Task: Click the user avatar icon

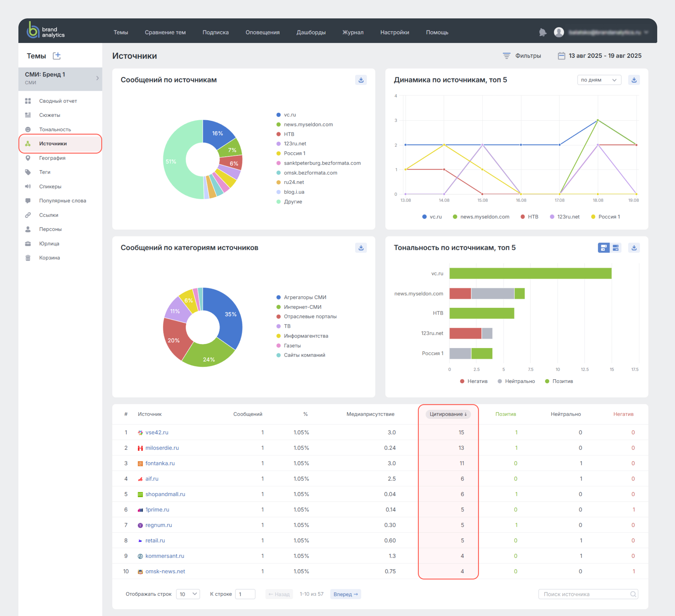Action: 559,33
